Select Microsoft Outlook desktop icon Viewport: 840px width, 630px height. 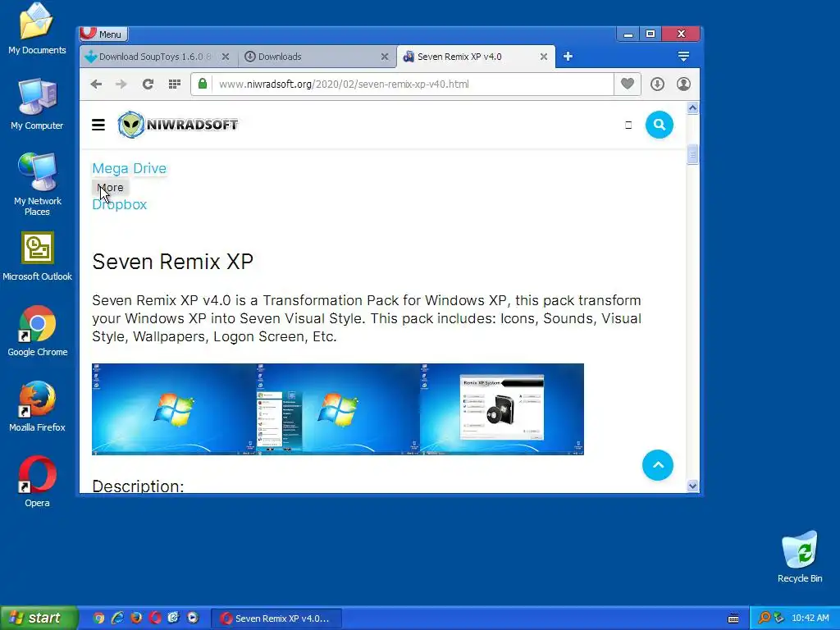[x=37, y=257]
